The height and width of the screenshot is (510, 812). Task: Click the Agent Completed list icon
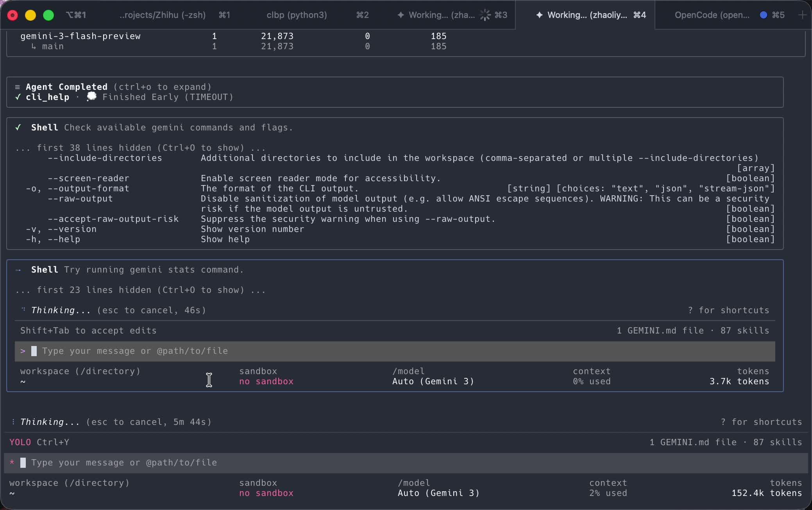[18, 87]
